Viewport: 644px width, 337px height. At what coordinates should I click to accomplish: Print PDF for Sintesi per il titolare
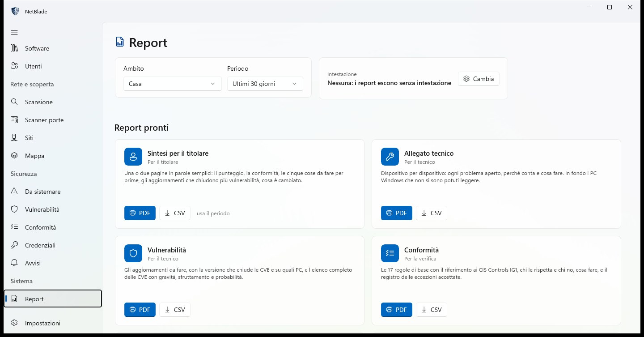[x=140, y=213]
